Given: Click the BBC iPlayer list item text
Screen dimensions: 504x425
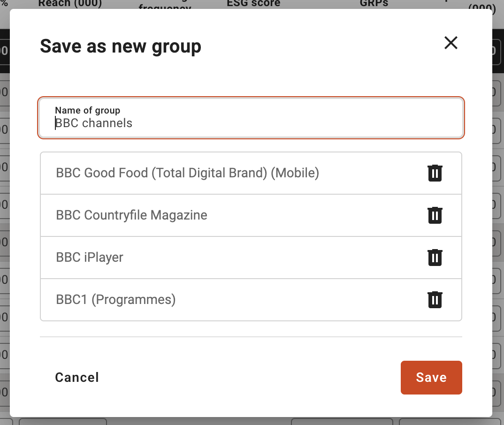Looking at the screenshot, I should [x=89, y=258].
